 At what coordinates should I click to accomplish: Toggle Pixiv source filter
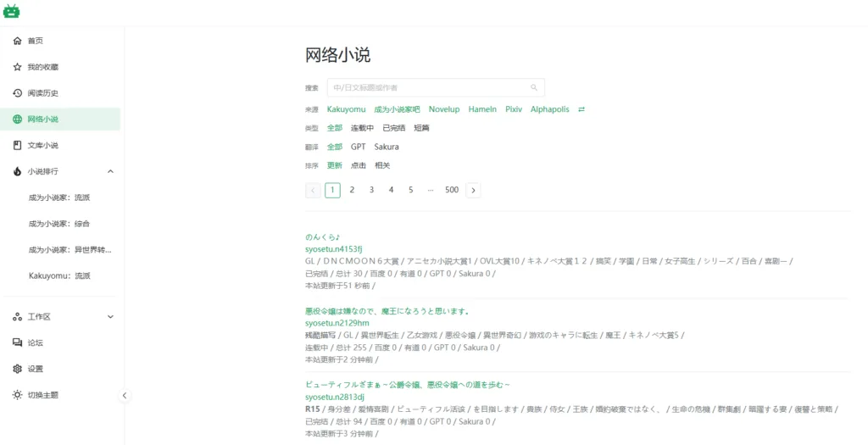(x=514, y=109)
